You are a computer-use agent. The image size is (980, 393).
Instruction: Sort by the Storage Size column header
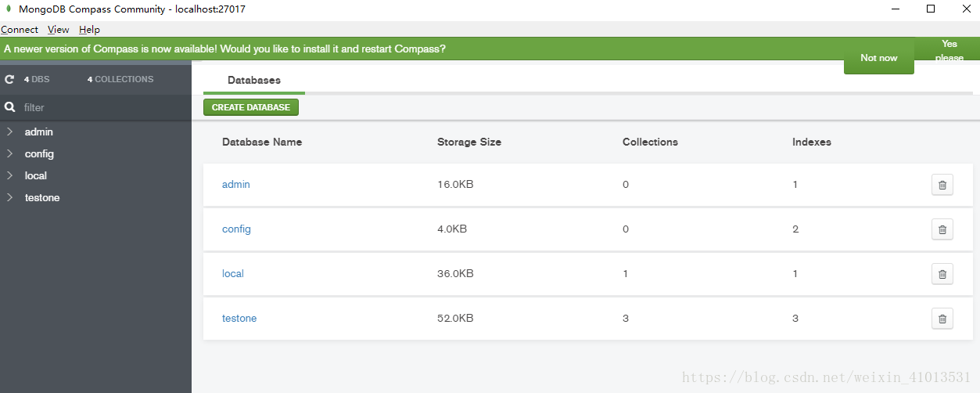[x=469, y=142]
